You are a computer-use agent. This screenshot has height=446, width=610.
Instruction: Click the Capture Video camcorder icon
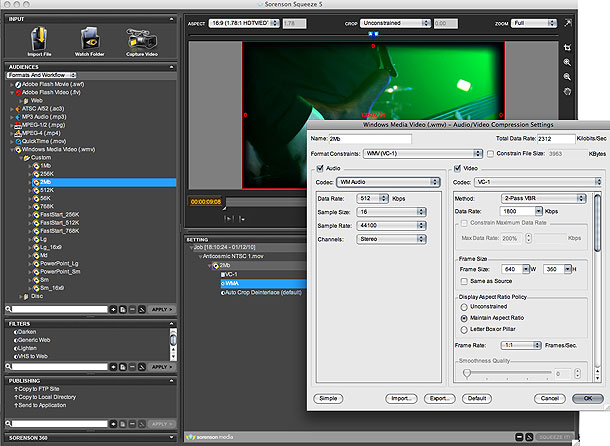pos(141,37)
